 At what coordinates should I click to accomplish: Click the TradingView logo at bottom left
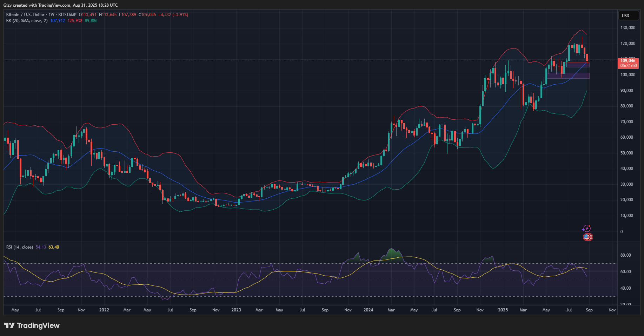click(32, 325)
